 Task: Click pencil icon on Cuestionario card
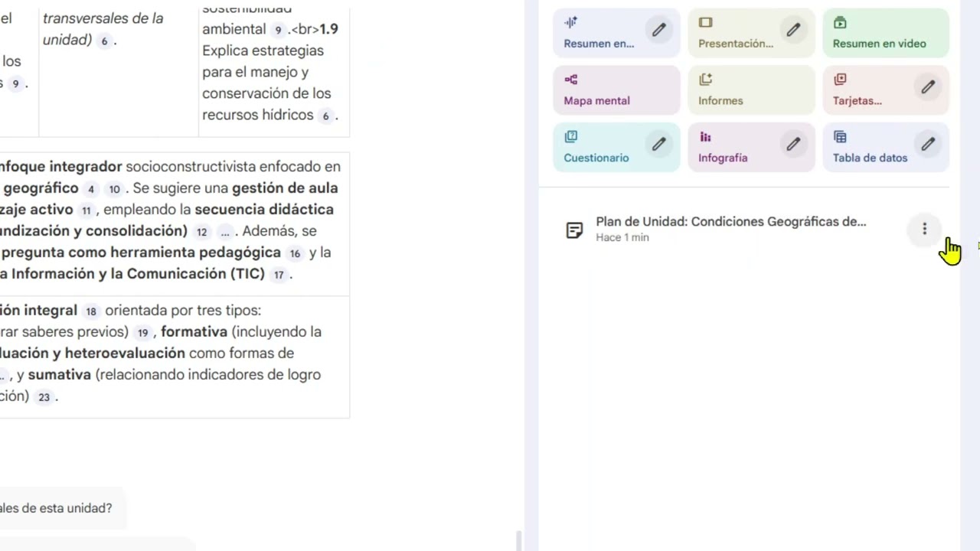pyautogui.click(x=658, y=144)
